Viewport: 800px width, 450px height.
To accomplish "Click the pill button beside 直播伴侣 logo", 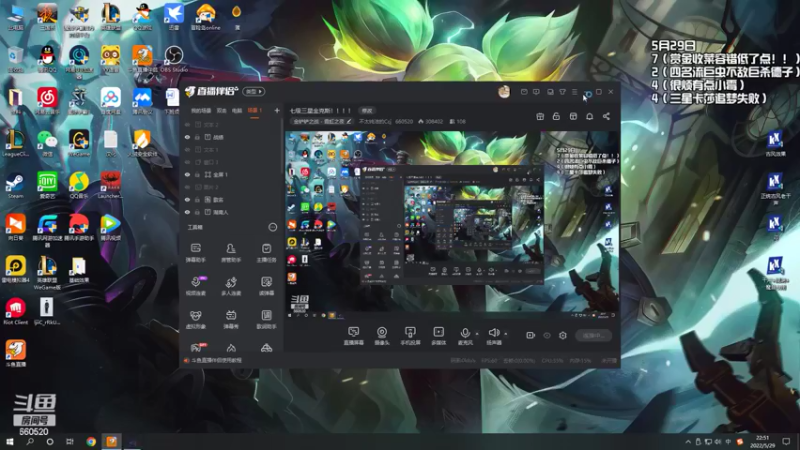I will (254, 91).
